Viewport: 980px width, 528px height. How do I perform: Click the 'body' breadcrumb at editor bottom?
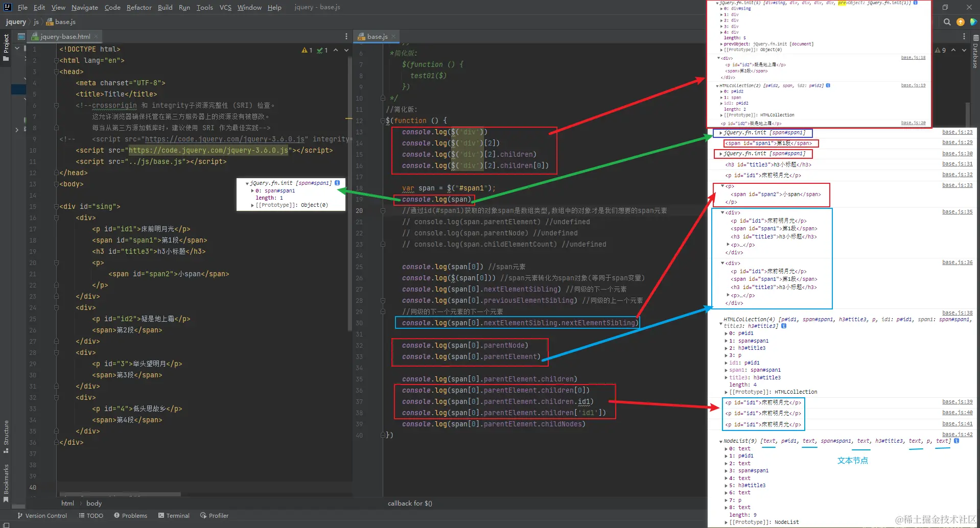94,503
